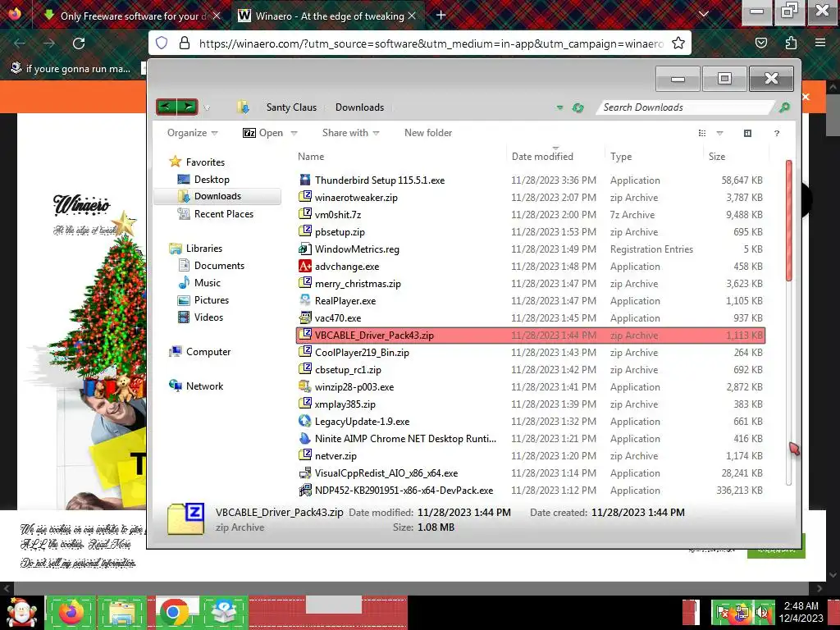Click merry_christmas.zip file name
Image resolution: width=840 pixels, height=630 pixels.
pos(358,283)
